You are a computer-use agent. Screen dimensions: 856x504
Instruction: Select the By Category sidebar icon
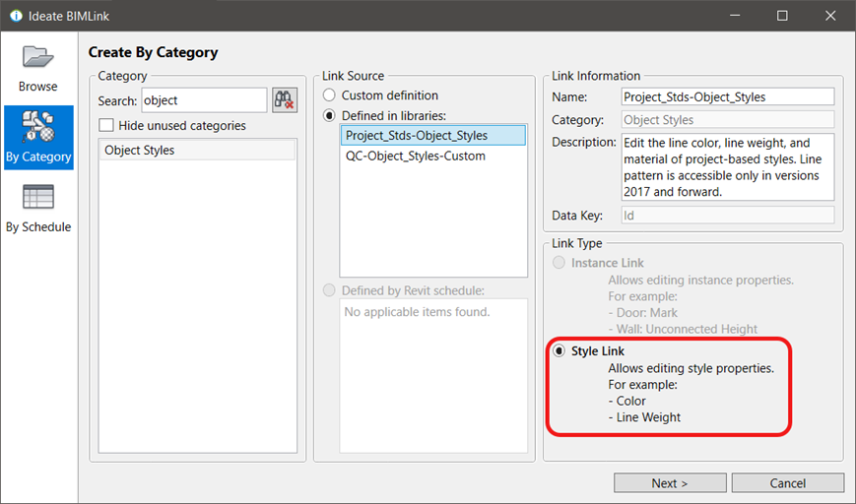tap(38, 137)
